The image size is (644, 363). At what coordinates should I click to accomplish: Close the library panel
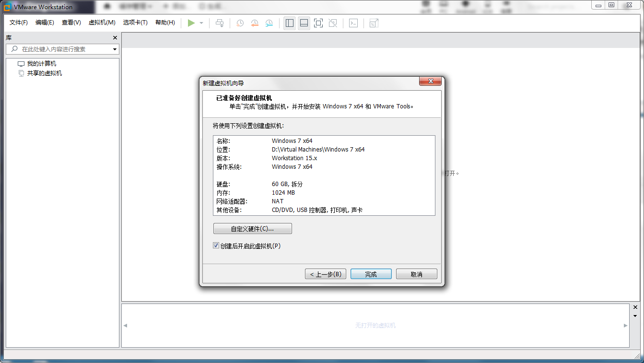click(115, 37)
